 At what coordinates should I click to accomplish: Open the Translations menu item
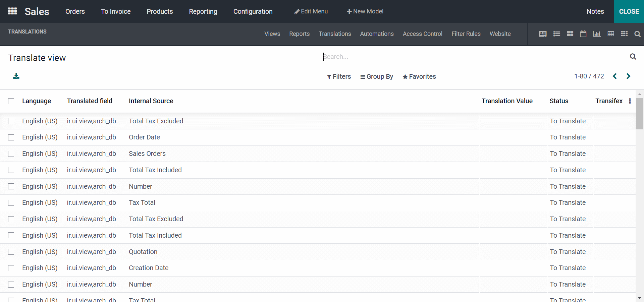click(334, 34)
